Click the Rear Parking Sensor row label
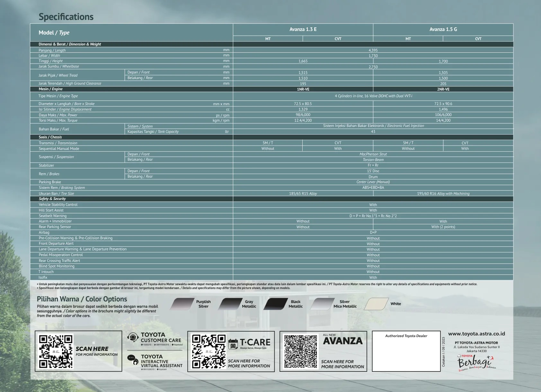This screenshot has width=541, height=392. tap(55, 227)
